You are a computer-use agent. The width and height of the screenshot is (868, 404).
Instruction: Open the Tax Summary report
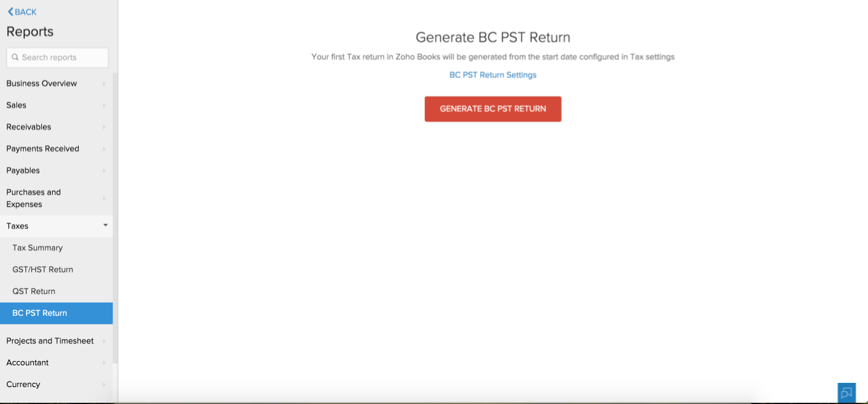[x=37, y=248]
